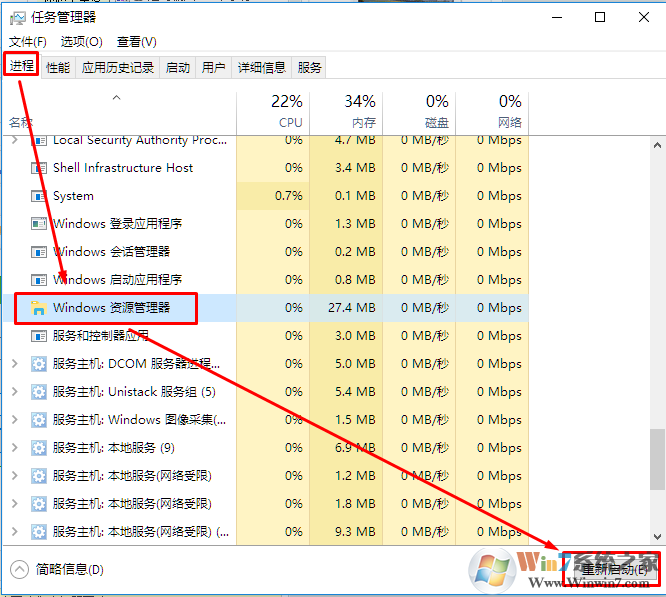Open the 文件(F) menu
This screenshot has height=597, width=666.
(x=28, y=42)
